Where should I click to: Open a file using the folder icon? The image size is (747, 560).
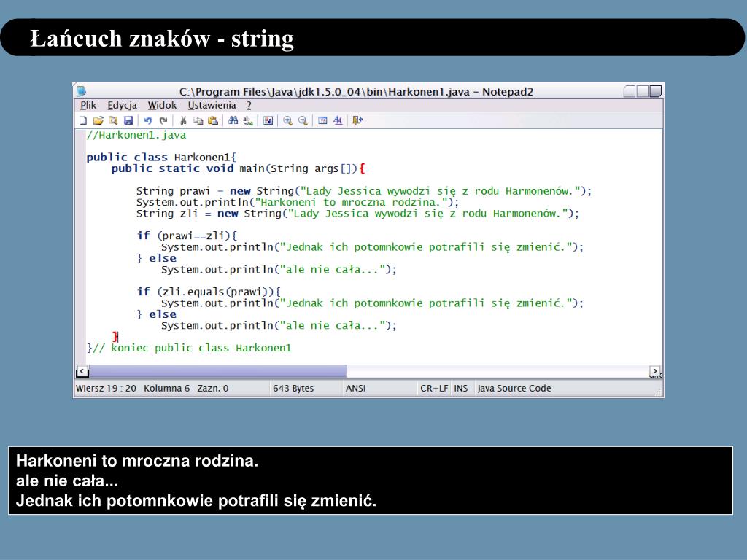pos(98,120)
